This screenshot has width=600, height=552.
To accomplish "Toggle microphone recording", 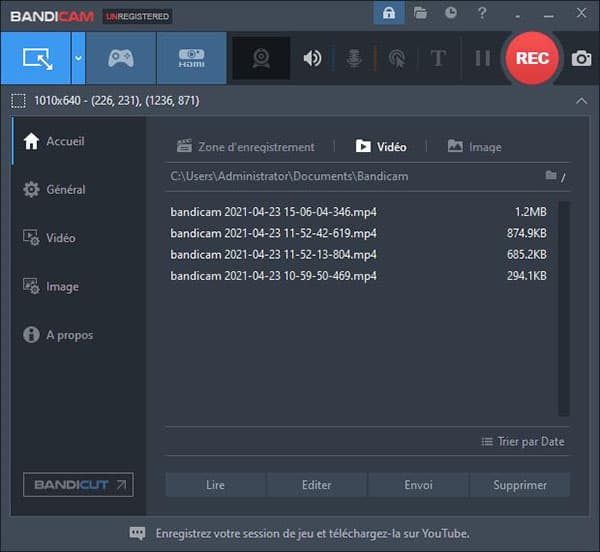I will pos(354,59).
